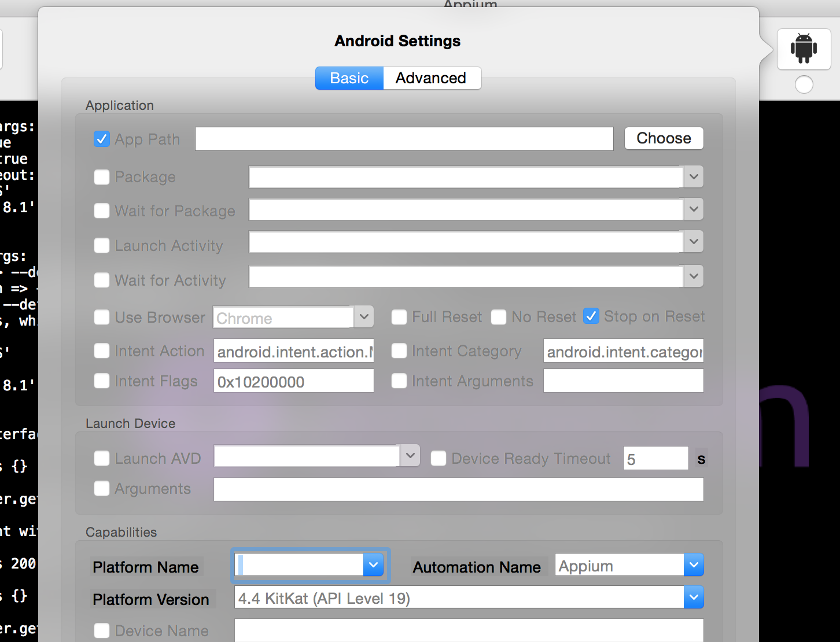The width and height of the screenshot is (840, 642).
Task: Tick the Full Reset checkbox
Action: pos(399,317)
